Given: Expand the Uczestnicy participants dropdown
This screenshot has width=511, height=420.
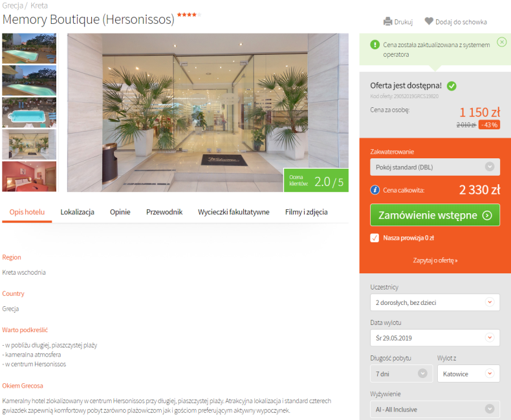Looking at the screenshot, I should tap(435, 302).
